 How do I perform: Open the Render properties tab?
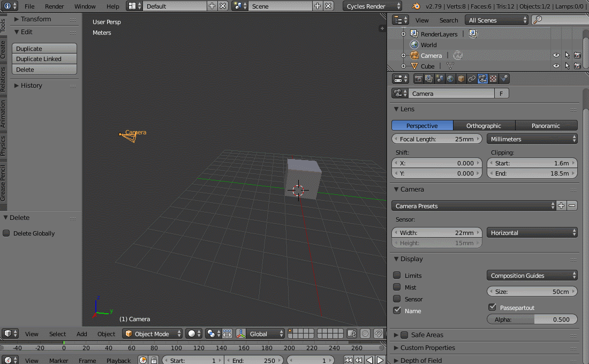[x=418, y=78]
